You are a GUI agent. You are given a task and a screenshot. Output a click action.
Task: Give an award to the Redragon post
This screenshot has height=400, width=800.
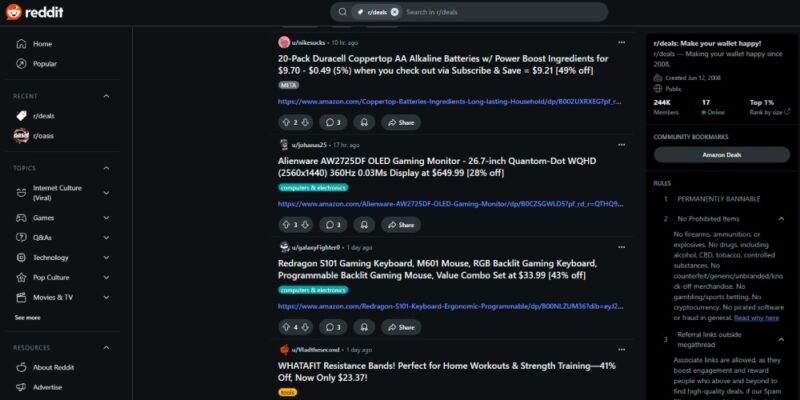tap(364, 327)
